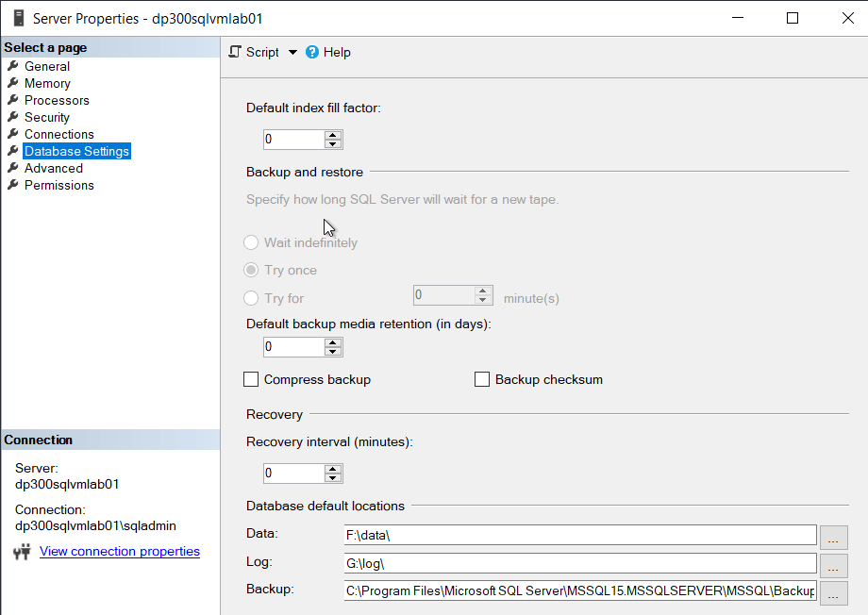
Task: Increase the default index fill factor value
Action: point(332,135)
